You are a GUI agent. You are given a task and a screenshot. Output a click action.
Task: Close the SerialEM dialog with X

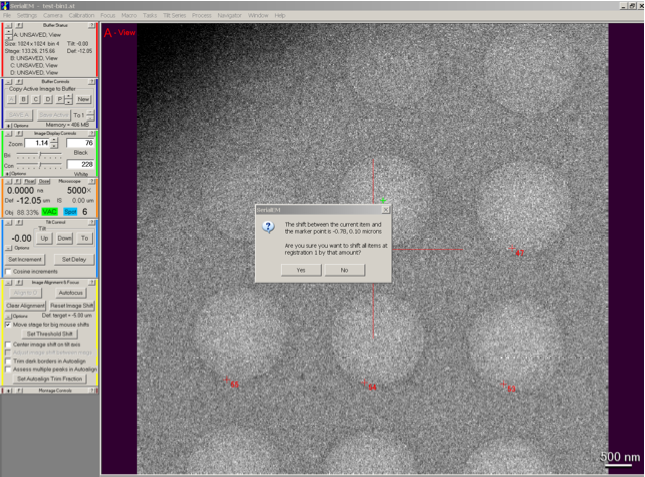coord(386,210)
